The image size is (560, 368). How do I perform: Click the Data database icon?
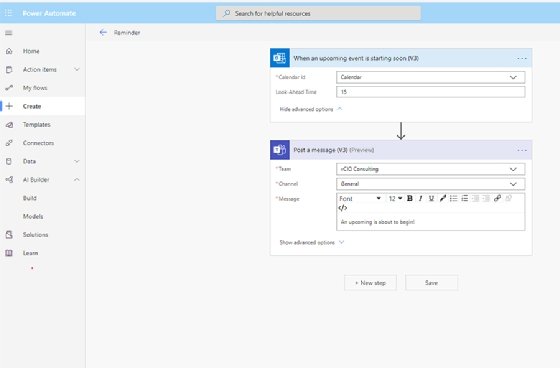tap(9, 161)
